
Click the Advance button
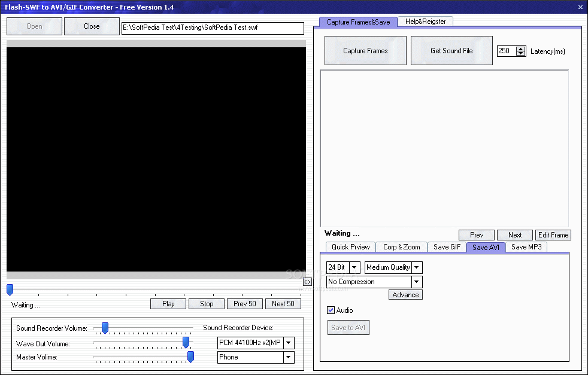point(405,295)
